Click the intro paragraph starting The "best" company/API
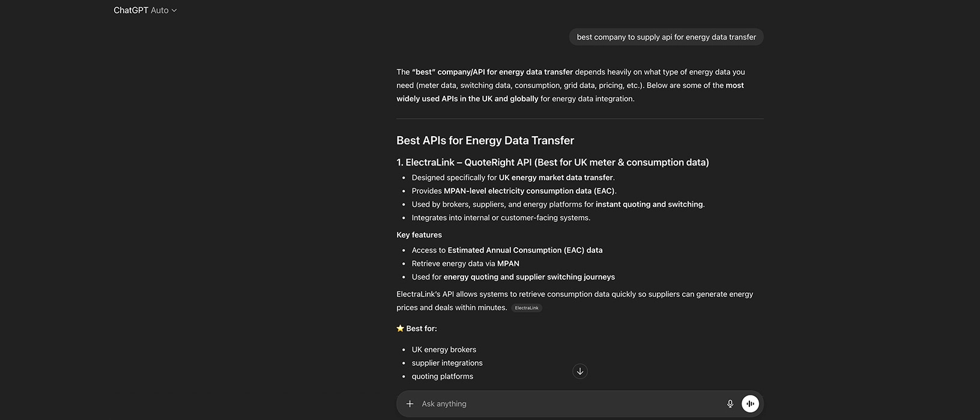 (570, 85)
